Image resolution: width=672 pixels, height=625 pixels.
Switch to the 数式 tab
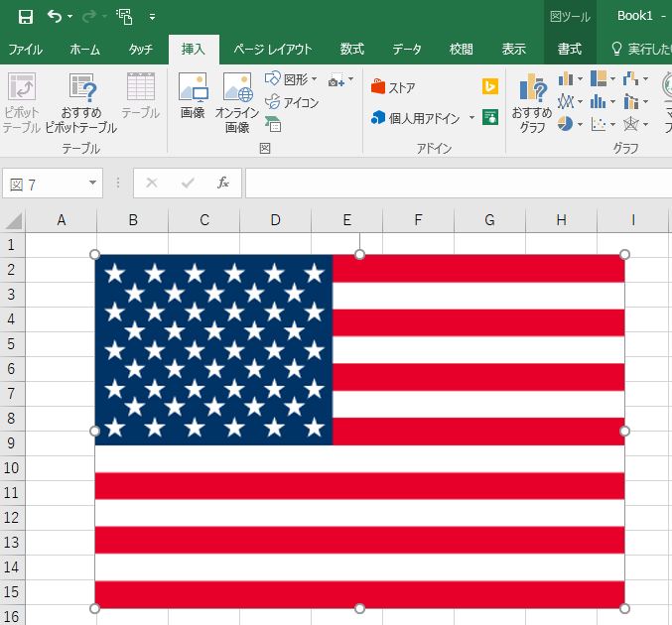[x=351, y=50]
